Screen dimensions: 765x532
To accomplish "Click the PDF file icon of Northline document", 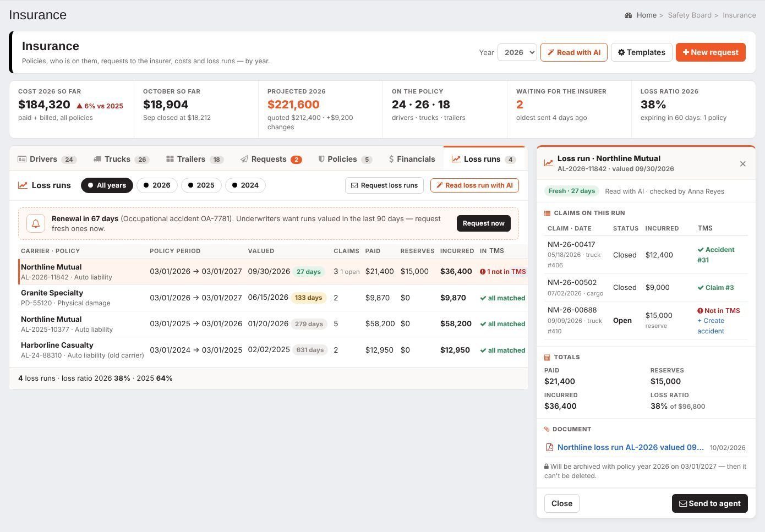I will point(549,448).
